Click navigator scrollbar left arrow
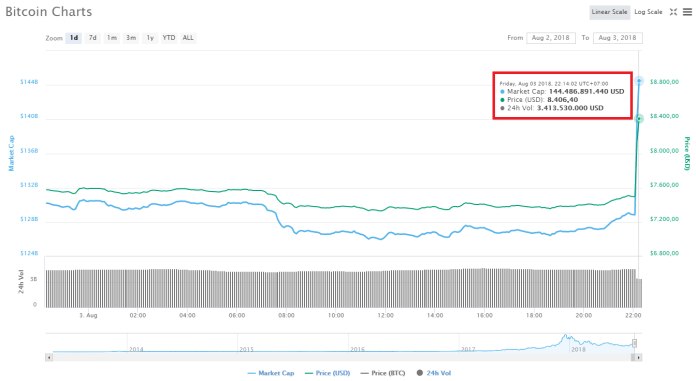 (49, 357)
